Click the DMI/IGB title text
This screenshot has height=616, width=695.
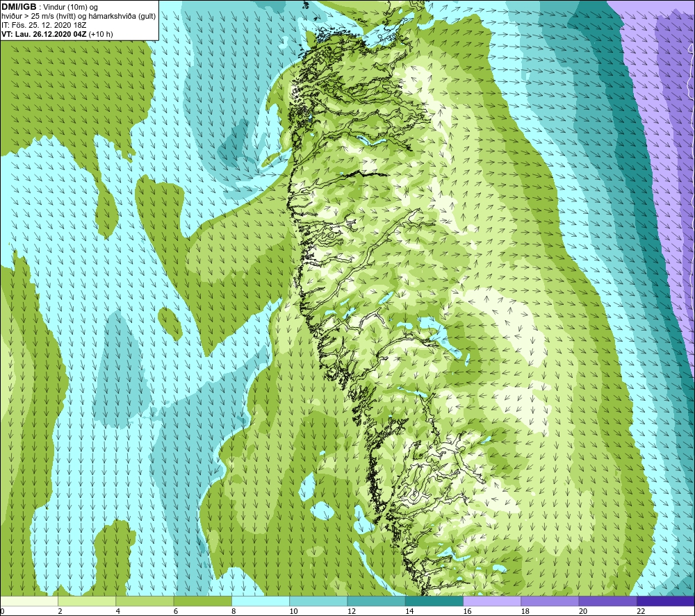click(x=19, y=7)
